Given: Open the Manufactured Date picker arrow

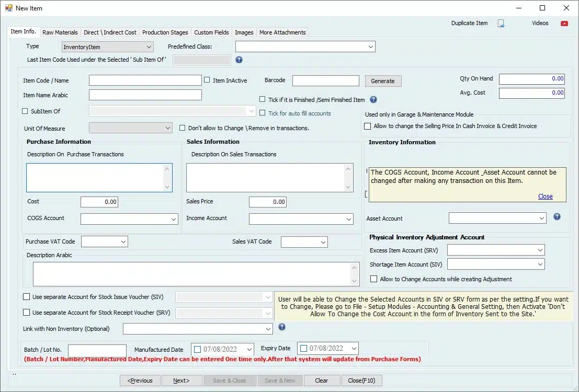Looking at the screenshot, I should pyautogui.click(x=249, y=349).
